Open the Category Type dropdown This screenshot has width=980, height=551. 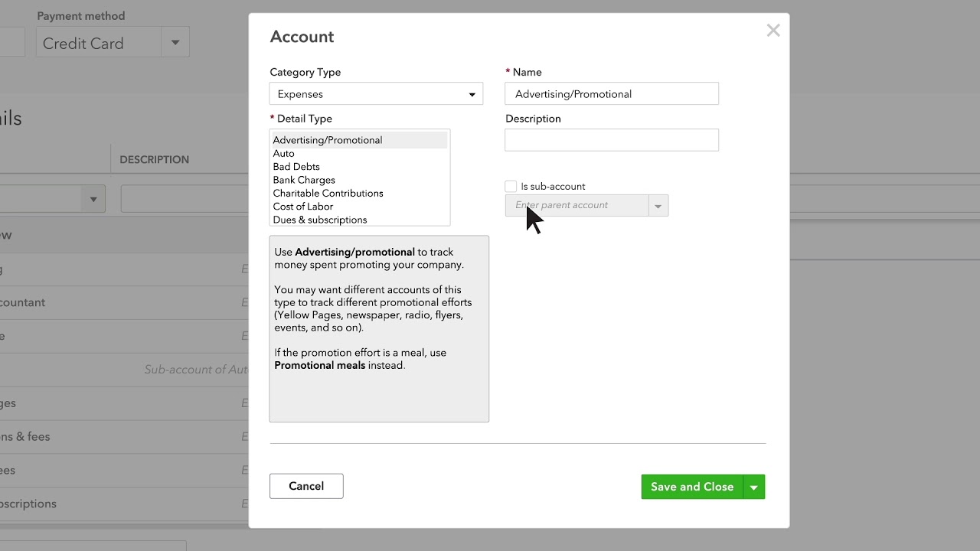pyautogui.click(x=376, y=94)
